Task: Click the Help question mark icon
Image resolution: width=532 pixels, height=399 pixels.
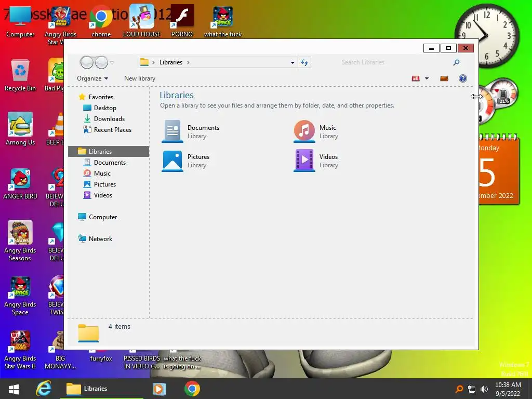Action: click(463, 78)
